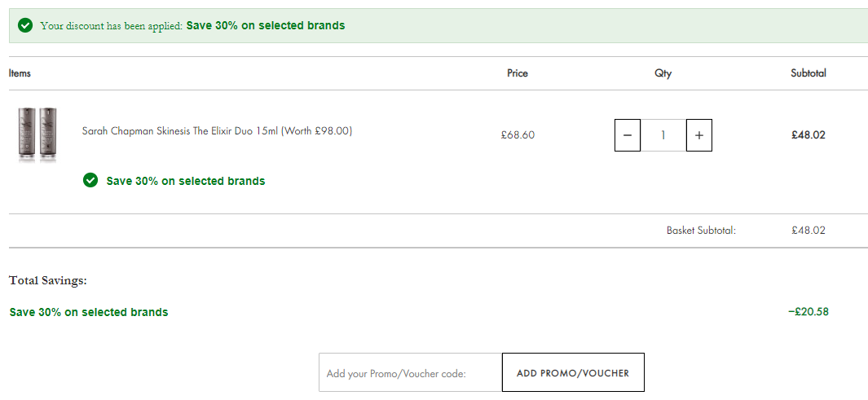Screen dimensions: 868x400
Task: Decrease quantity with the minus button
Action: click(x=628, y=135)
